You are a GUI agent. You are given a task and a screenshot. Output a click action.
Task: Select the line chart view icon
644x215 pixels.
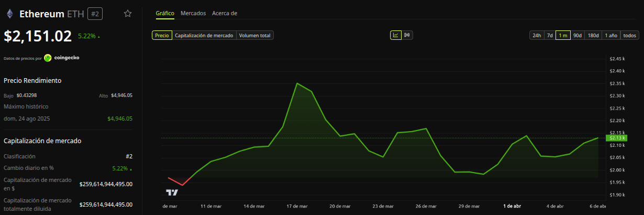395,35
